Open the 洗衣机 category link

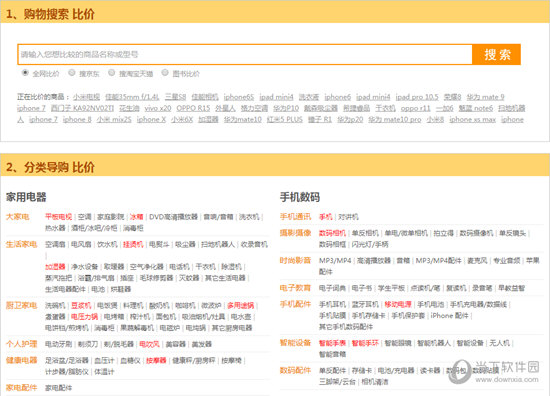coord(249,217)
